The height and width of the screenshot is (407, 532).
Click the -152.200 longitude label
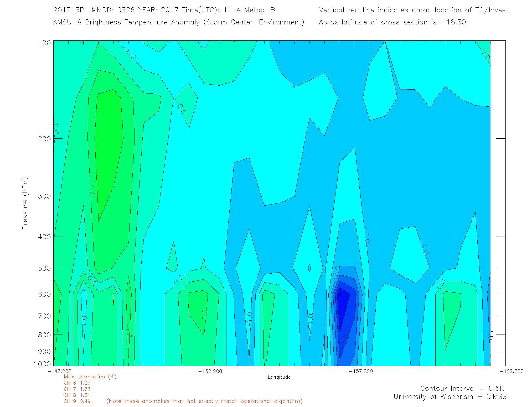coord(210,371)
